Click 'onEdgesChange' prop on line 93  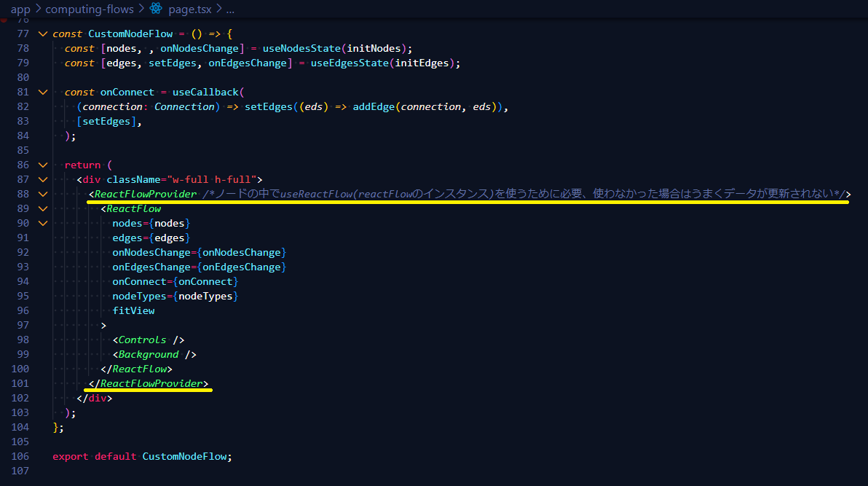pyautogui.click(x=151, y=267)
